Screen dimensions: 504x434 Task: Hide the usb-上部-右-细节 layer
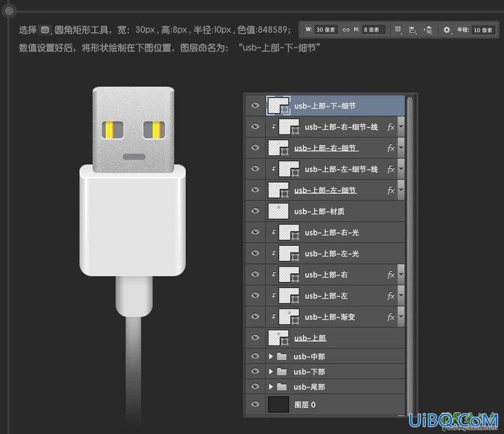pos(255,148)
